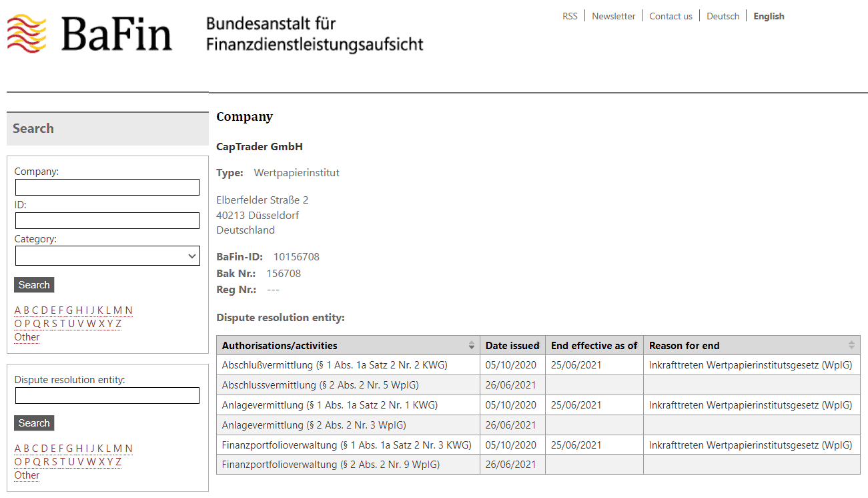Click the Bundesanstalt für Finanzdienstleistungsaufsicht title text

click(314, 34)
